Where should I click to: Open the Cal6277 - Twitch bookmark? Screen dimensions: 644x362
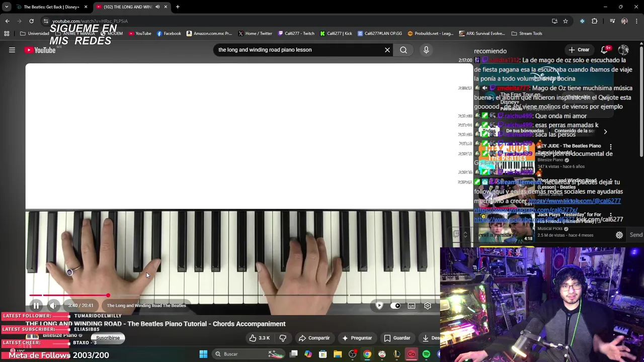[295, 34]
